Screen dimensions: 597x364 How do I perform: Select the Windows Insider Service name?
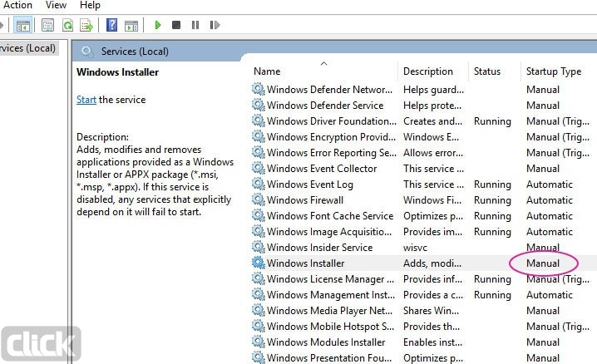(319, 248)
